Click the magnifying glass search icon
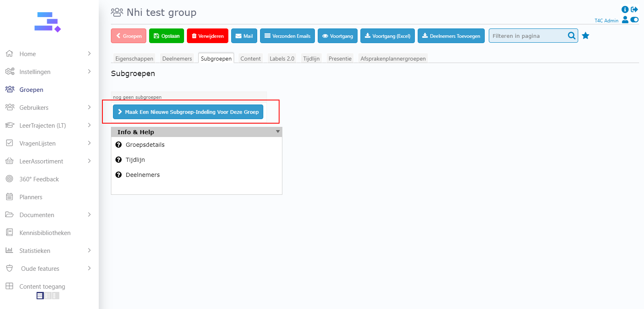The height and width of the screenshot is (309, 644). (571, 36)
